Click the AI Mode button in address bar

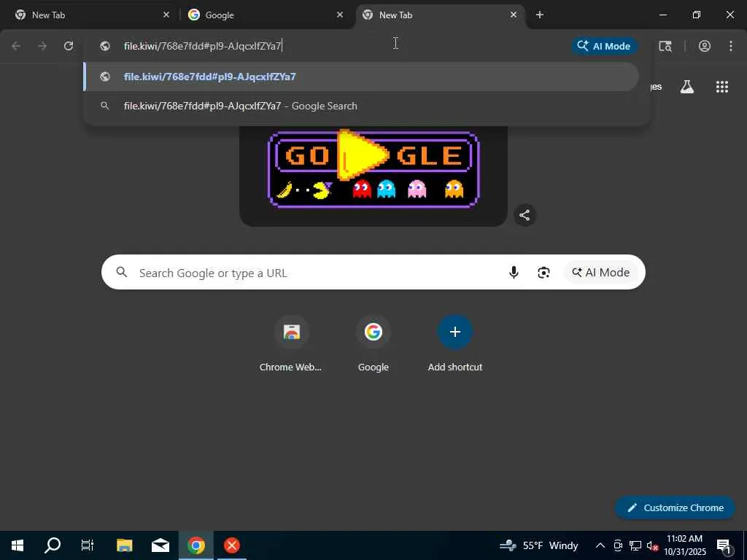pos(604,46)
